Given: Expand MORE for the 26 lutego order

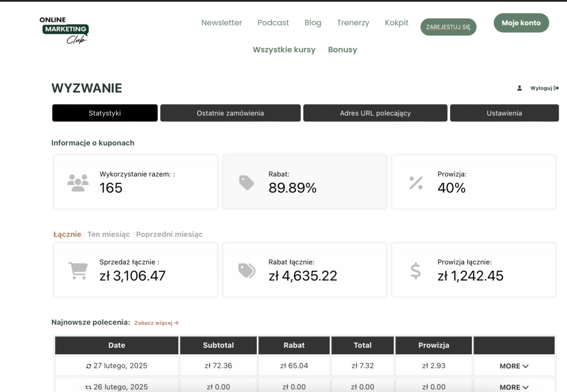Looking at the screenshot, I should tap(514, 387).
